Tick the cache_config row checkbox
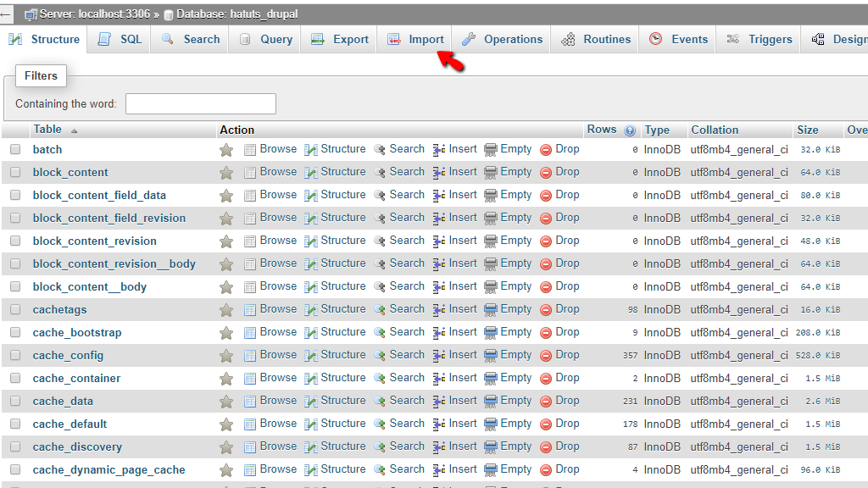Screen dimensions: 868x488 coord(14,354)
